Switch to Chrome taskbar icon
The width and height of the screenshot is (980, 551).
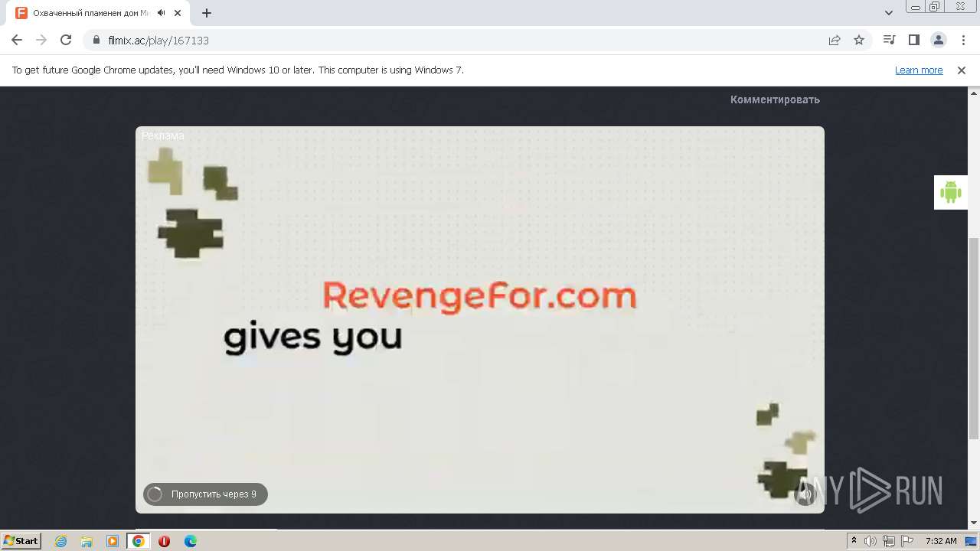[x=139, y=541]
